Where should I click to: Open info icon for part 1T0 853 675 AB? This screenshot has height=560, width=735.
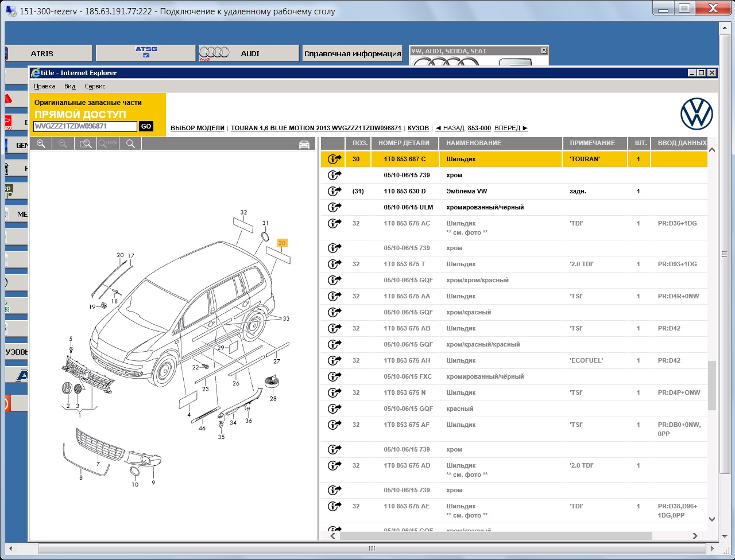334,328
